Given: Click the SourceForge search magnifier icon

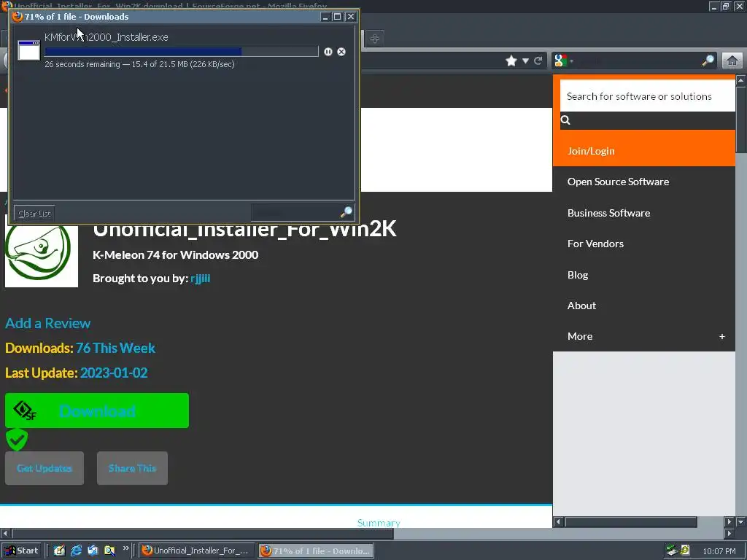Looking at the screenshot, I should tap(565, 120).
